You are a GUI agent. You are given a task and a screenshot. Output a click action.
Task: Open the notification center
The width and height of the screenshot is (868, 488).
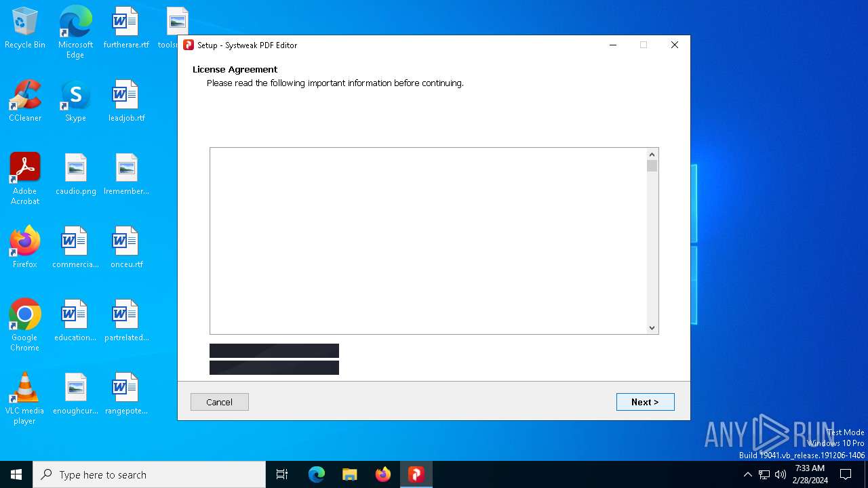846,474
